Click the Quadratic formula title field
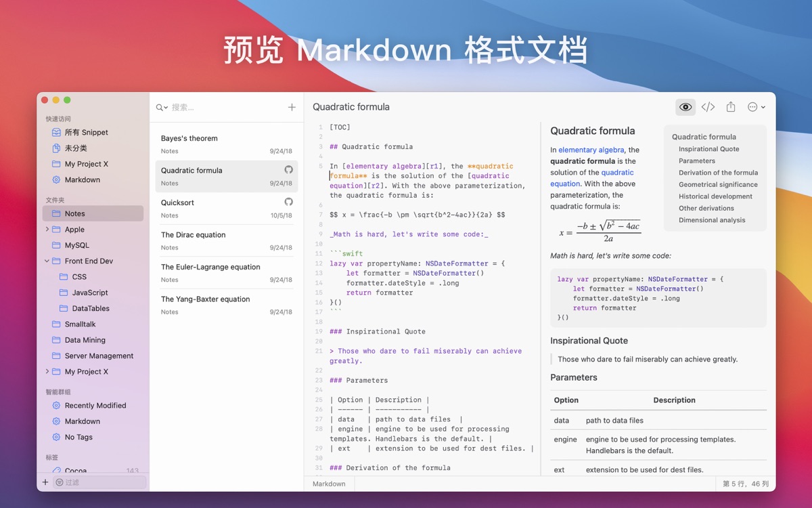 351,107
